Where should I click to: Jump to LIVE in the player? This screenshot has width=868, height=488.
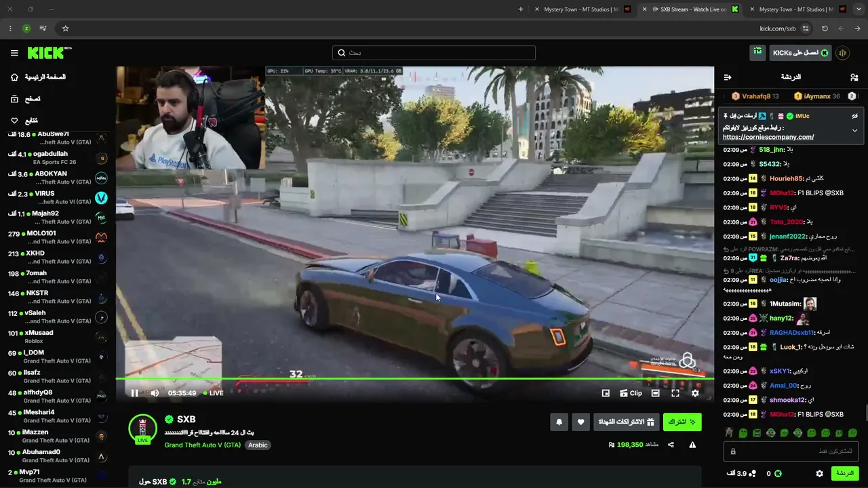click(x=214, y=393)
